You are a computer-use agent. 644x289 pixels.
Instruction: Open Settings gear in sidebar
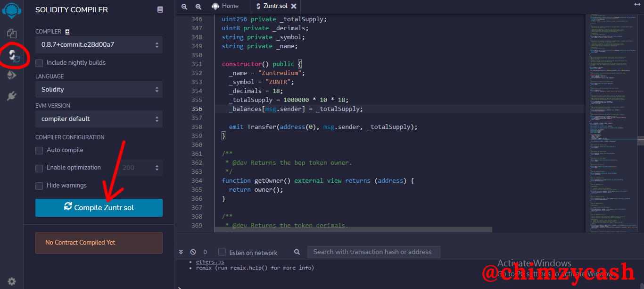click(12, 281)
